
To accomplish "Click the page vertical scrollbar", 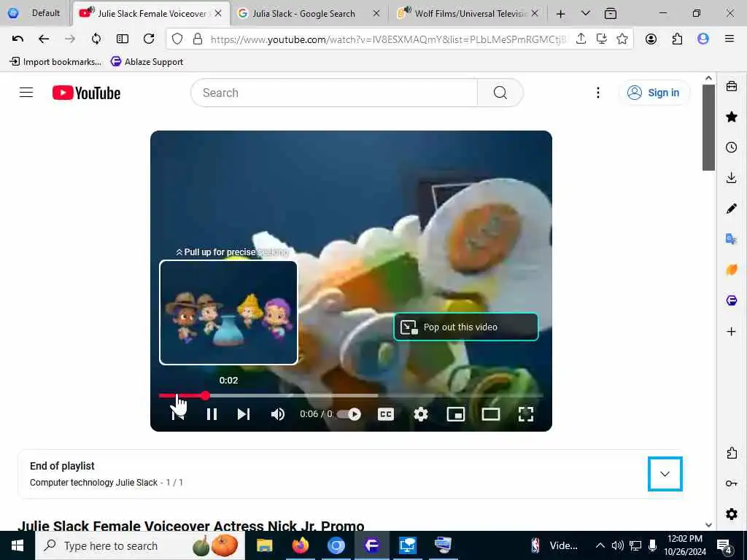I will [708, 128].
